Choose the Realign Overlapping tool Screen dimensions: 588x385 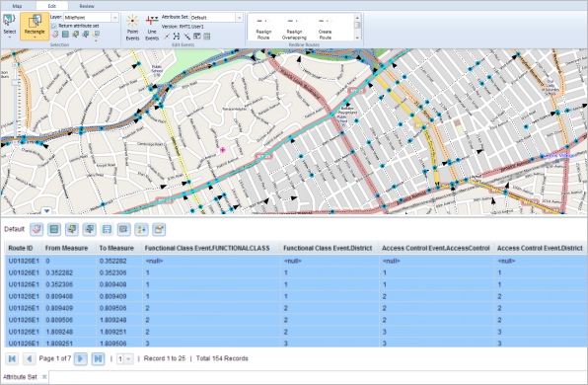pyautogui.click(x=294, y=29)
